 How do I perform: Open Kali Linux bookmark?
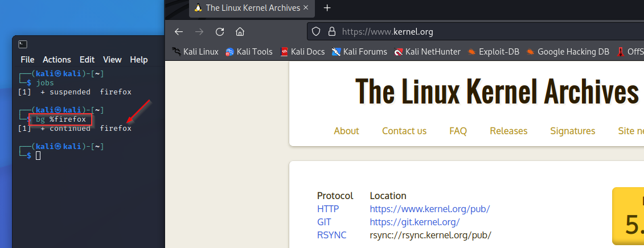coord(195,52)
